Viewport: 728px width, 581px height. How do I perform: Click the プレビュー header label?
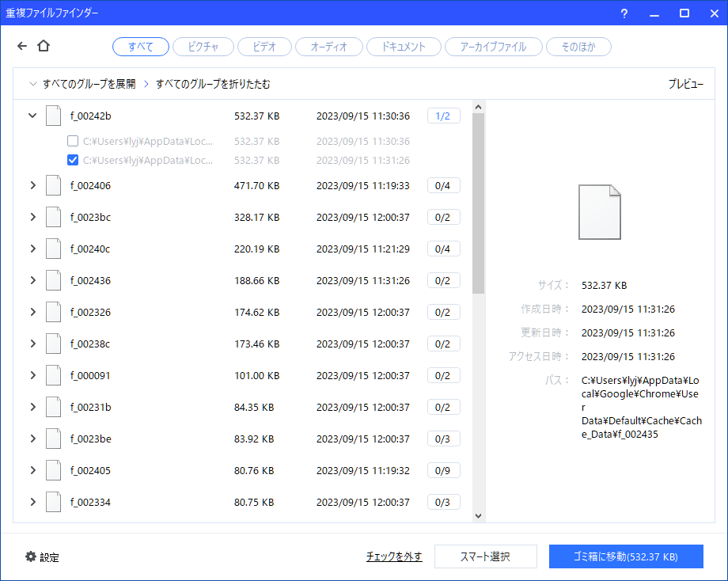coord(686,84)
